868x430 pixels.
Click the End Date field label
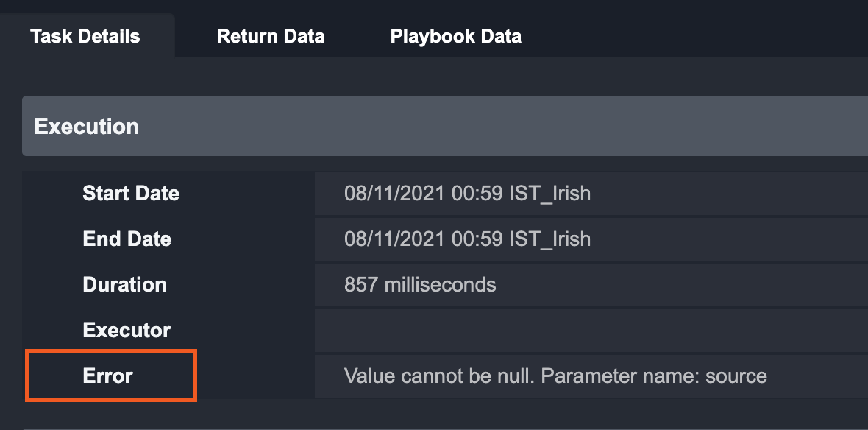127,239
